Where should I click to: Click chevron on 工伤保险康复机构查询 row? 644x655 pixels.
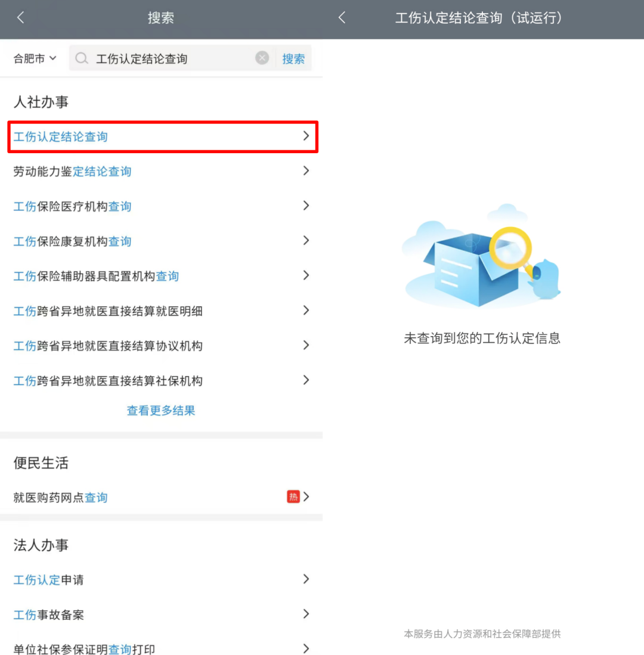(306, 240)
